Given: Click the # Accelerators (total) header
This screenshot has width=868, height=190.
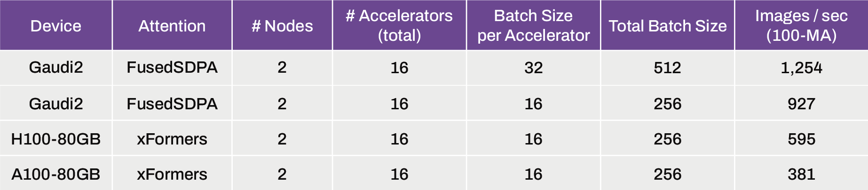Looking at the screenshot, I should pyautogui.click(x=399, y=25).
